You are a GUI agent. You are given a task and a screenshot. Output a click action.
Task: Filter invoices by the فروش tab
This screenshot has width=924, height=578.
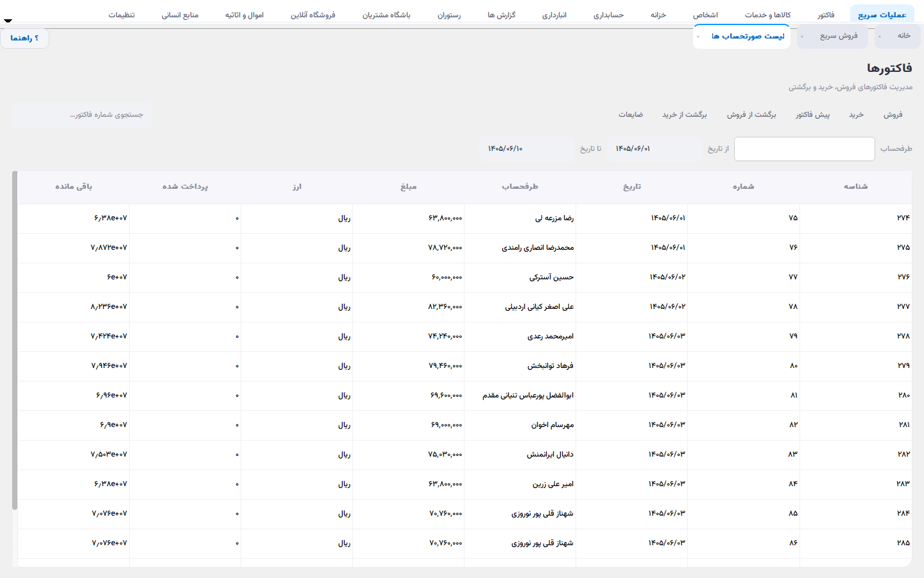[893, 115]
